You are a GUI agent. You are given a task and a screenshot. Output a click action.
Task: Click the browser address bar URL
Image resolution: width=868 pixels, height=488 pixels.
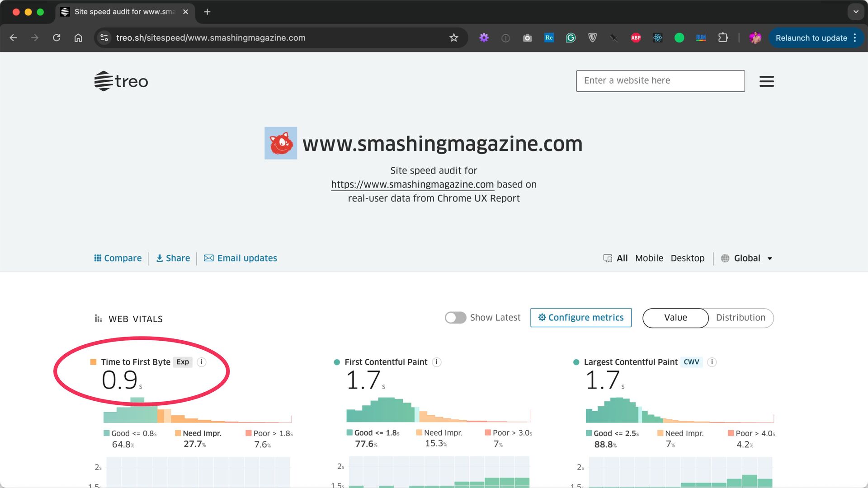click(211, 38)
